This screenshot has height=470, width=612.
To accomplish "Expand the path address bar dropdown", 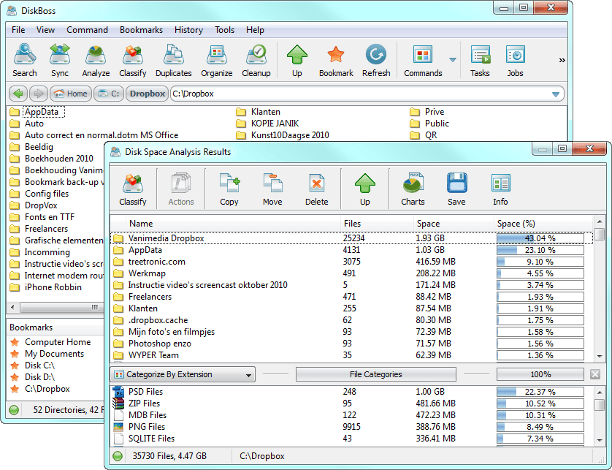I will pos(555,94).
